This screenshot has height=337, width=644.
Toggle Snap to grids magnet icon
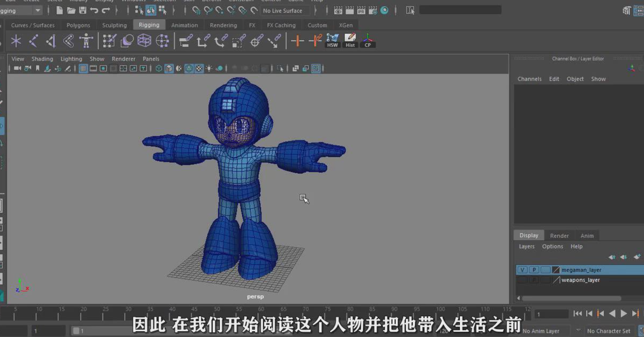click(196, 11)
